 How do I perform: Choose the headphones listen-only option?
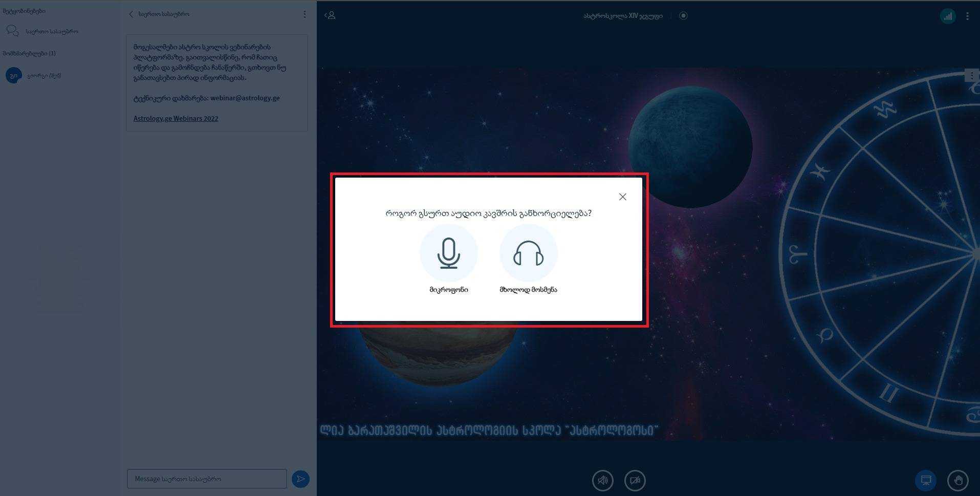pos(528,253)
